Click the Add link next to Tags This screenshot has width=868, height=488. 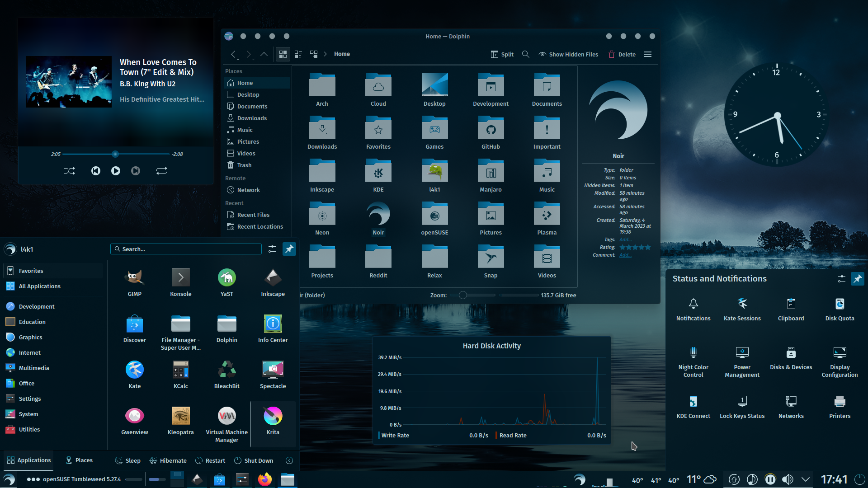[x=625, y=239]
